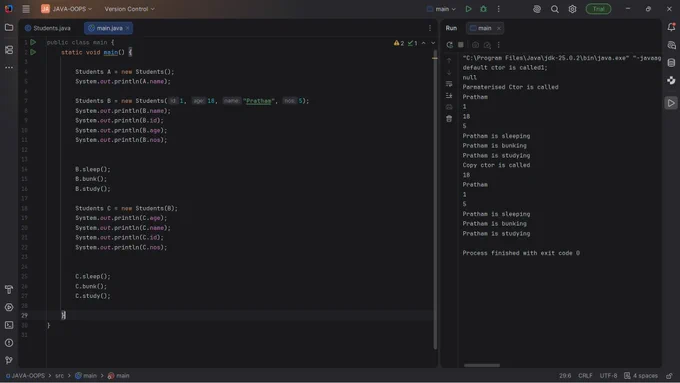The height and width of the screenshot is (383, 680).
Task: Open the Structure tool window icon
Action: 9,50
